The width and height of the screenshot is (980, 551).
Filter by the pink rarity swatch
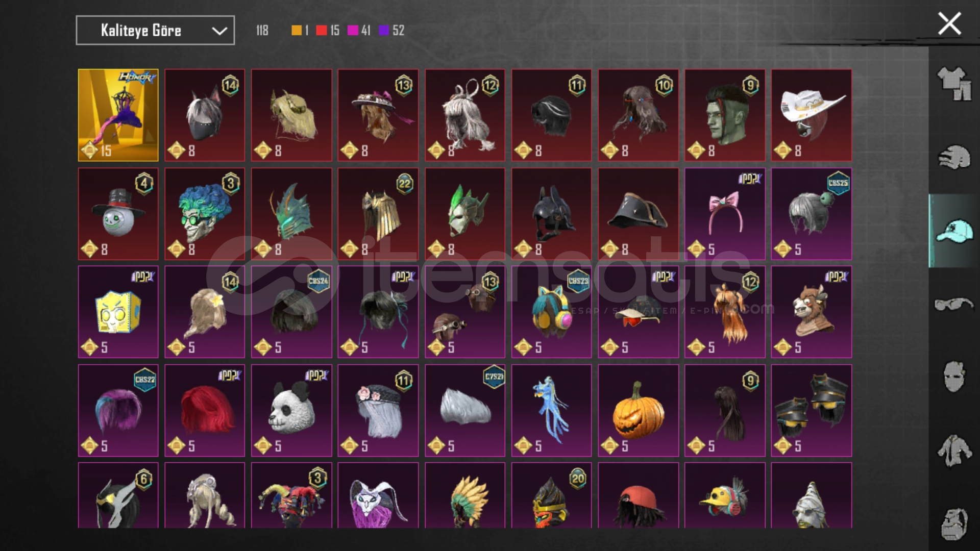[353, 31]
